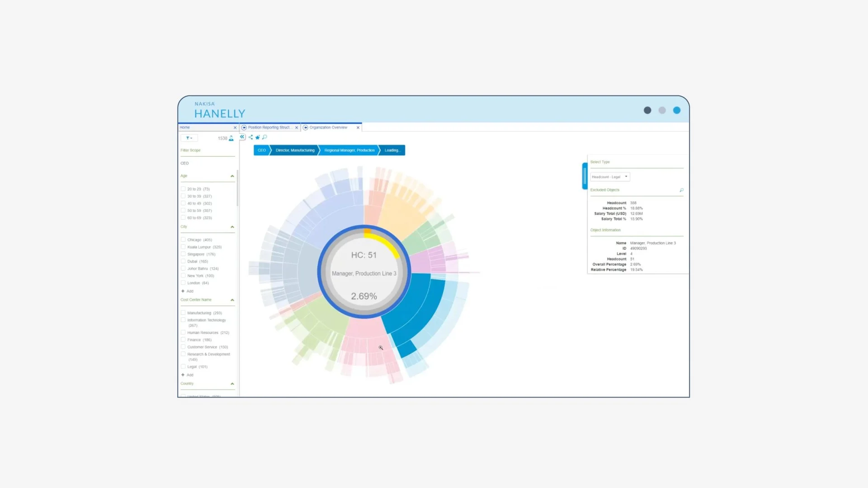The image size is (868, 488).
Task: Click the headcount person icon next to 1538
Action: click(231, 138)
